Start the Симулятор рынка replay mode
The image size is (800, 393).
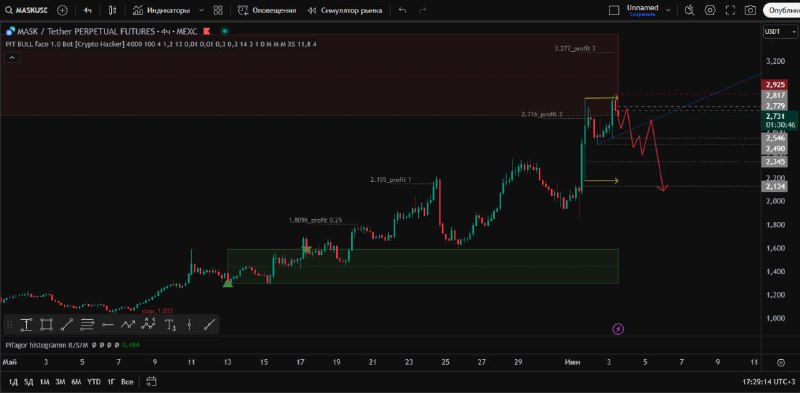pyautogui.click(x=344, y=10)
